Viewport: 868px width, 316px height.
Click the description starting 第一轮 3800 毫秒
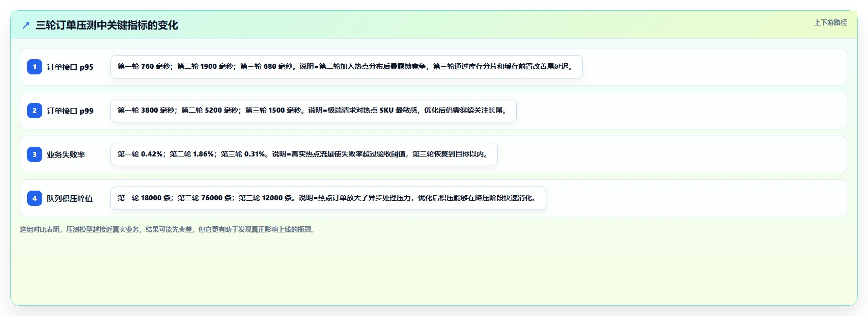coord(314,111)
